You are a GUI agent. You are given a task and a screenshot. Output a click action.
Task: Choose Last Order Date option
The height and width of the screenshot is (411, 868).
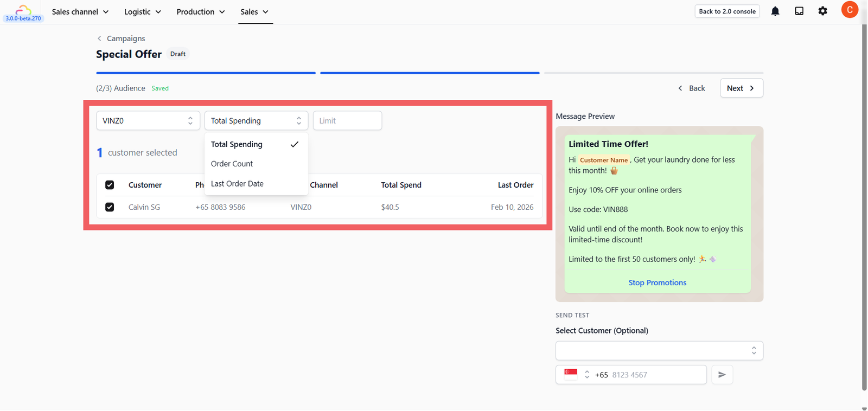(256, 184)
